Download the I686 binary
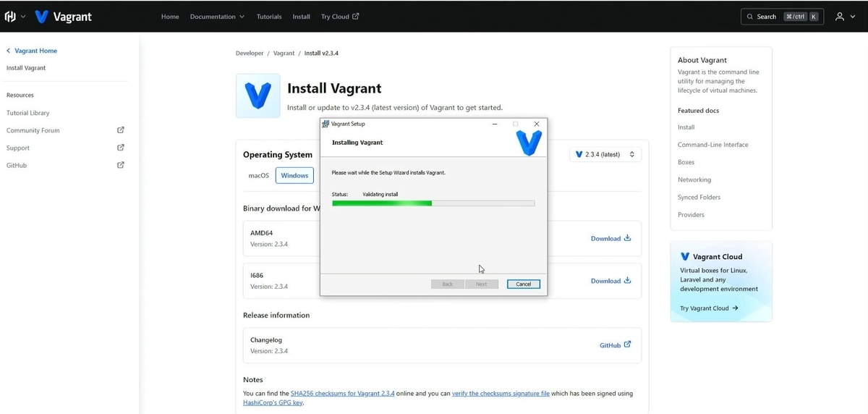The height and width of the screenshot is (414, 868). pos(611,281)
